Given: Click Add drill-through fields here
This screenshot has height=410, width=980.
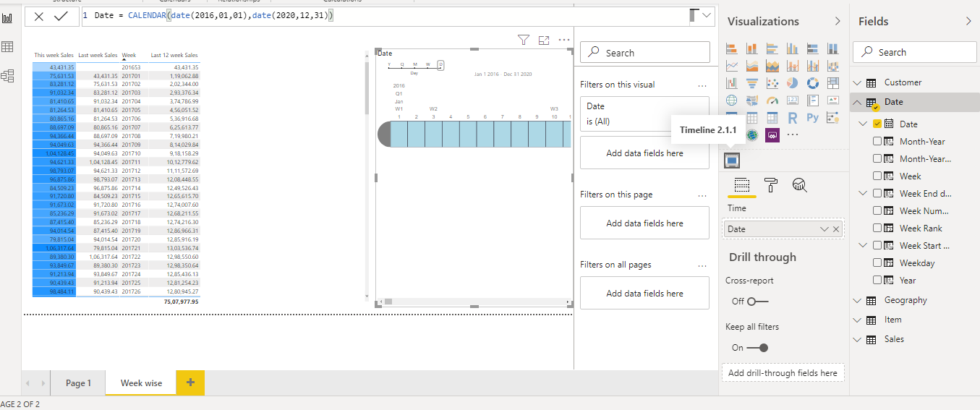Looking at the screenshot, I should click(783, 373).
